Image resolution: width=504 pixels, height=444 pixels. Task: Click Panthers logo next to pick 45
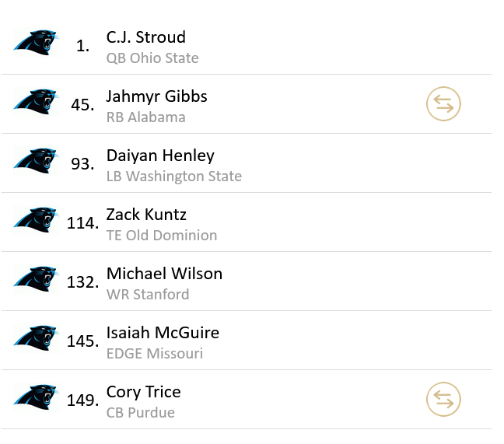[x=36, y=103]
